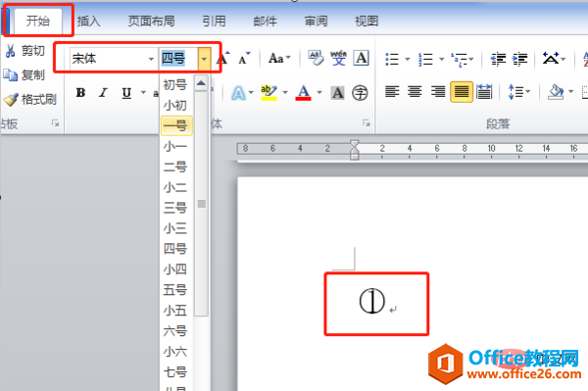
Task: Open the bullet list dropdown arrow
Action: pos(408,59)
